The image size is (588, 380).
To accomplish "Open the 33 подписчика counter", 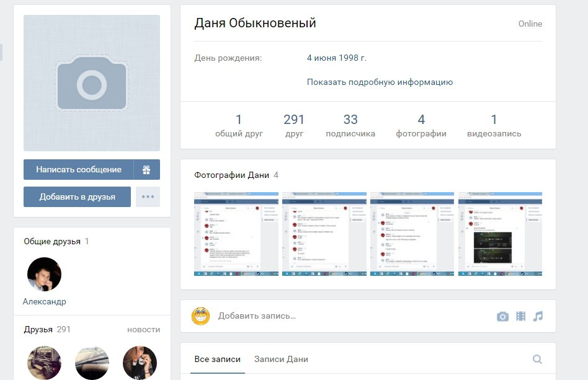I will pyautogui.click(x=350, y=125).
